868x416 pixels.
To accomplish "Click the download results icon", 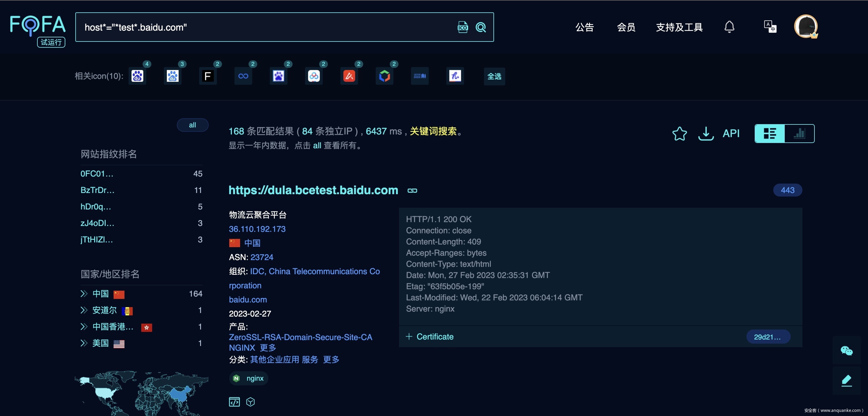I will click(706, 133).
